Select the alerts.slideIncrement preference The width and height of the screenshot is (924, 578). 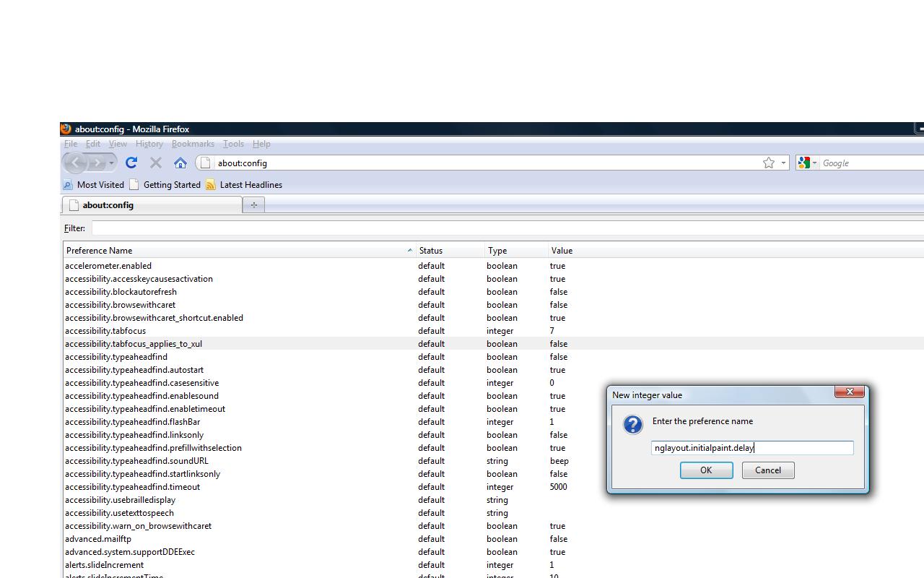pos(493,565)
